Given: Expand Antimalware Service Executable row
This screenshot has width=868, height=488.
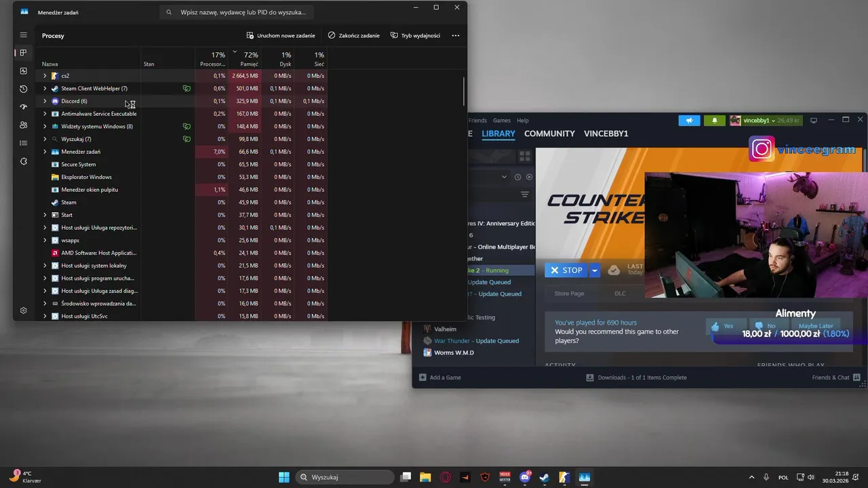Looking at the screenshot, I should 45,114.
